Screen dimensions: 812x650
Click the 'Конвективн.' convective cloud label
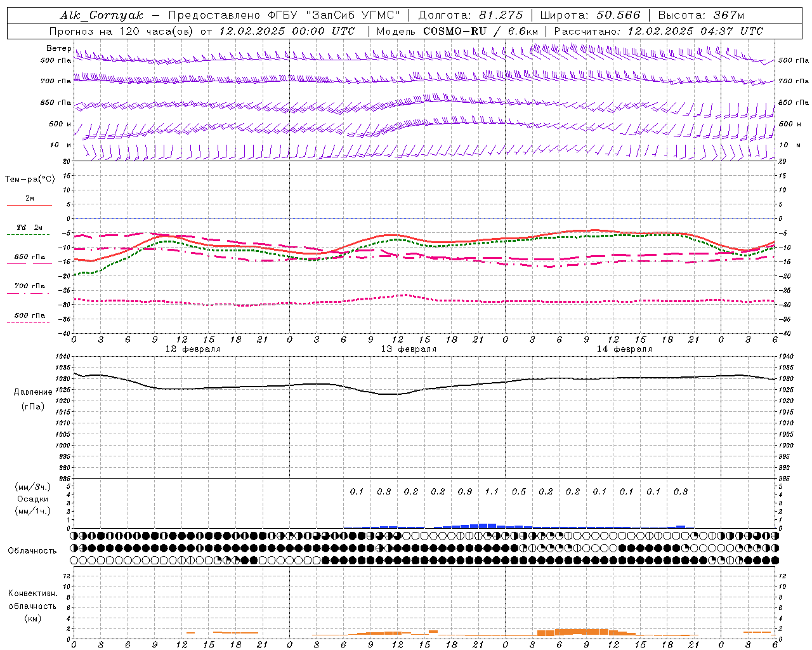33,594
